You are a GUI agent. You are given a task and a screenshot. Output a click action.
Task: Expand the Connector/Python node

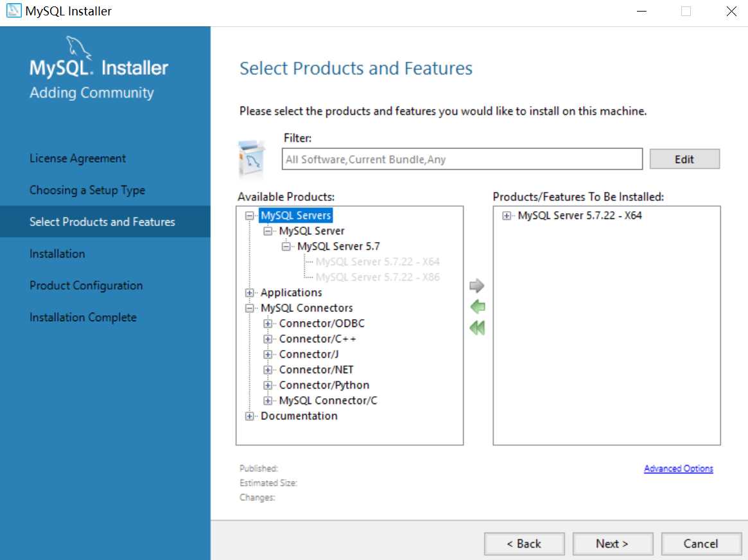(268, 385)
